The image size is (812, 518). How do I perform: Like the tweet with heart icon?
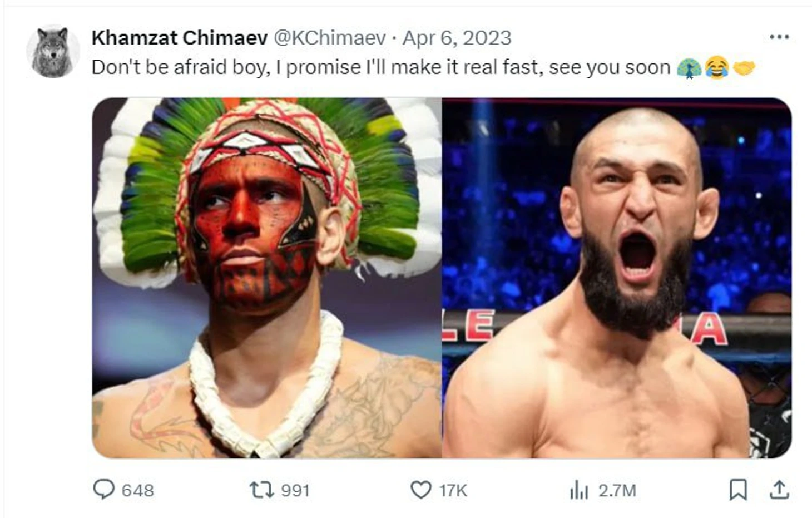[x=420, y=490]
